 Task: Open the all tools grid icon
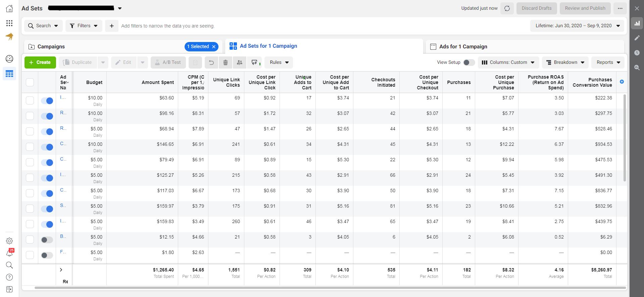click(x=9, y=23)
